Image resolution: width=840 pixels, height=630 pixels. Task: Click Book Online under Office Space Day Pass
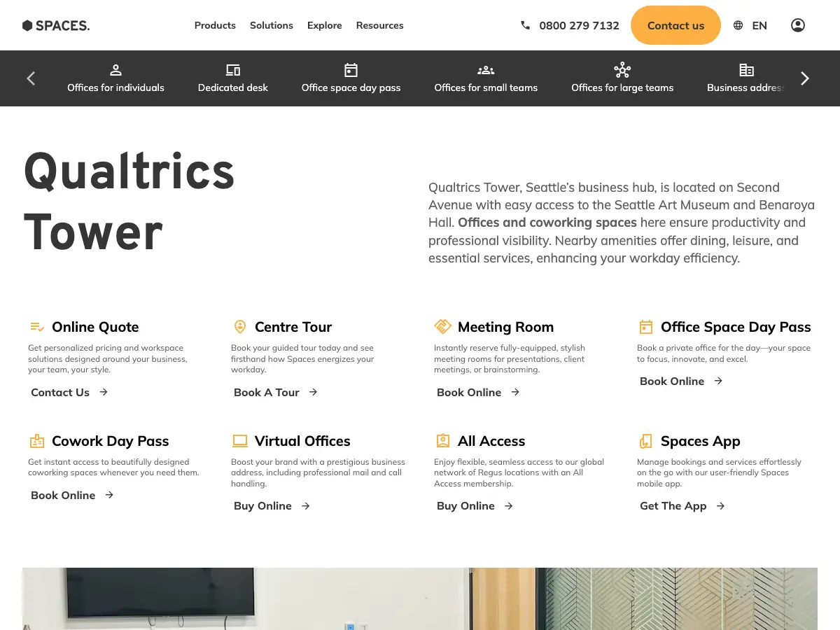(672, 381)
